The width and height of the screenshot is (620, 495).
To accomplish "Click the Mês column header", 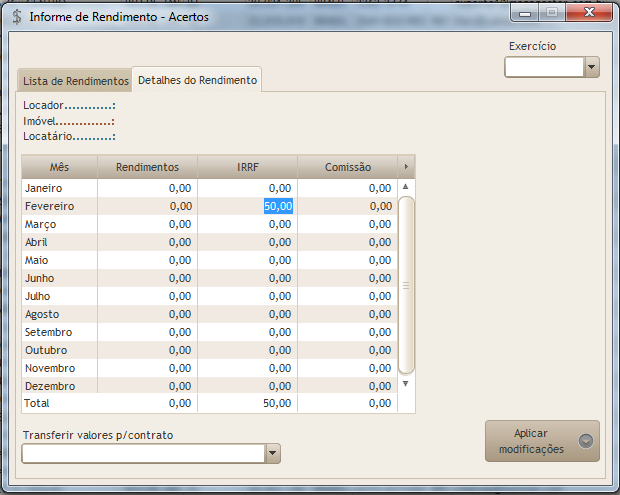I will coord(59,167).
